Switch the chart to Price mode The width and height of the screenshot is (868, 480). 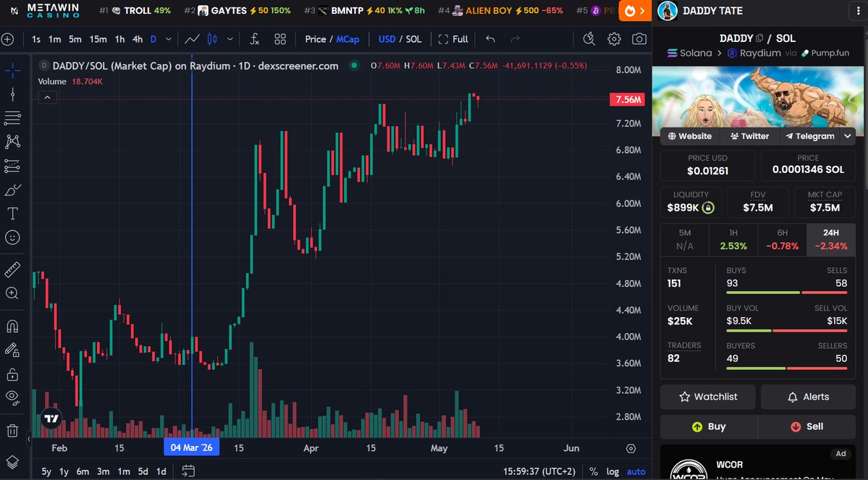[x=316, y=39]
